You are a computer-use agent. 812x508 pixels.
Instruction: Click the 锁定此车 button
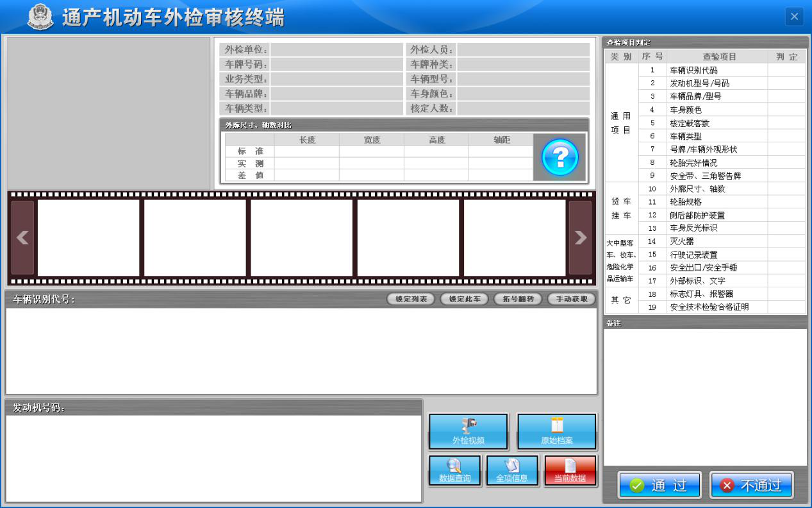pos(464,299)
